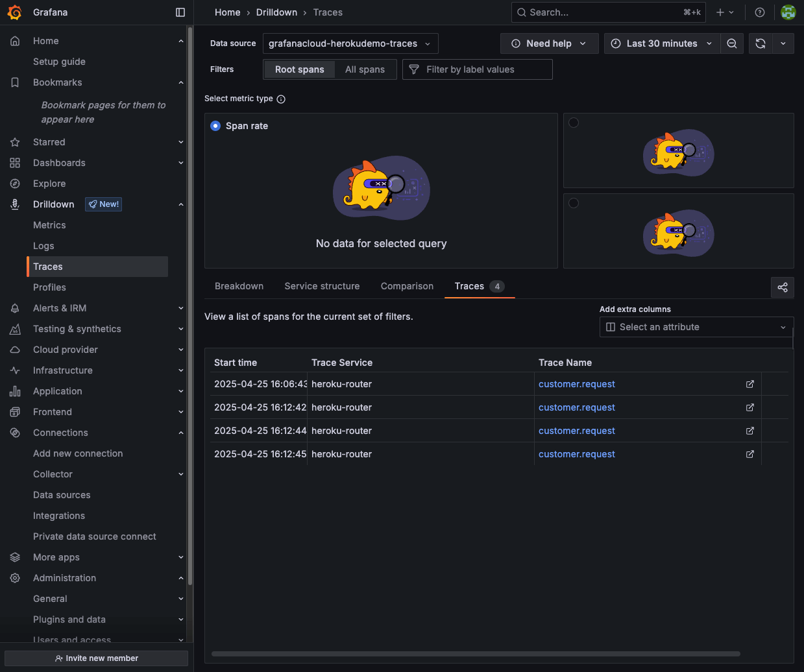
Task: Open Data sources under Connections
Action: pyautogui.click(x=62, y=495)
